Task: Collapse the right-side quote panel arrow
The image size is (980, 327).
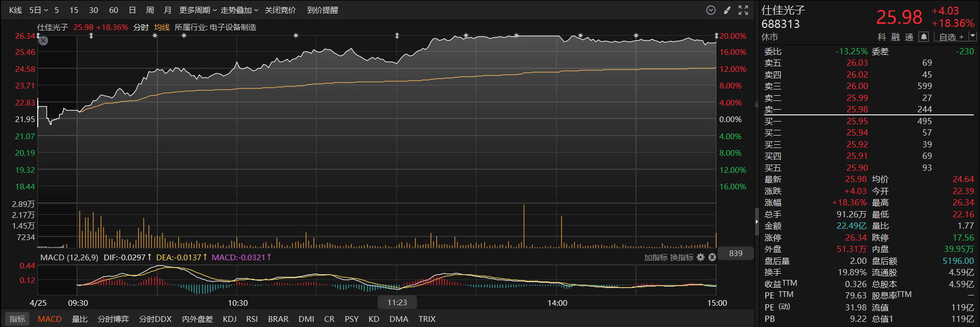Action: [x=756, y=221]
